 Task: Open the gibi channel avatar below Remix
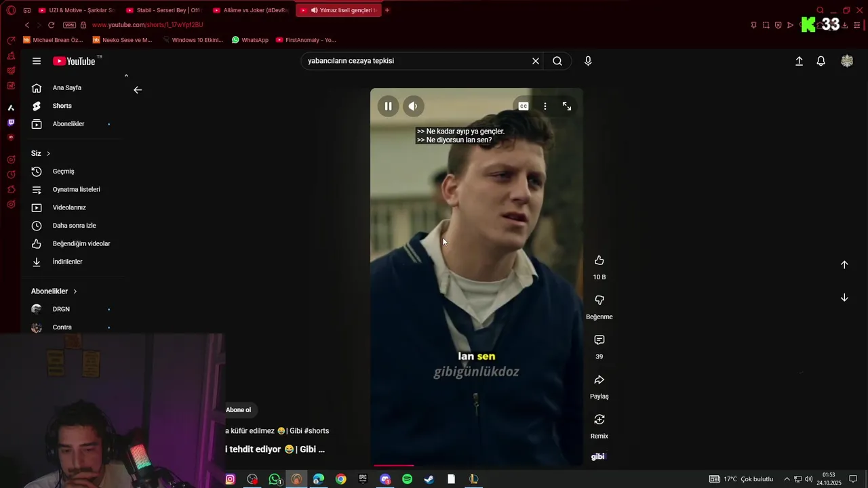click(598, 457)
